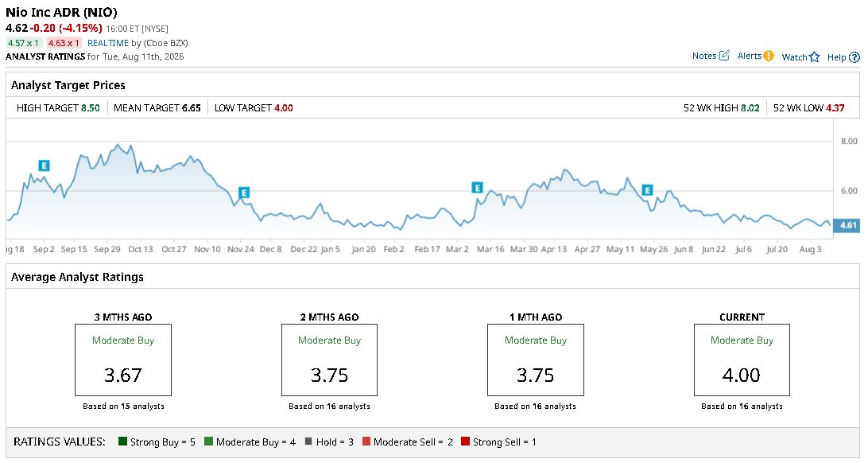This screenshot has width=868, height=463.
Task: Click the Strong Buy dark green swatch
Action: (123, 442)
